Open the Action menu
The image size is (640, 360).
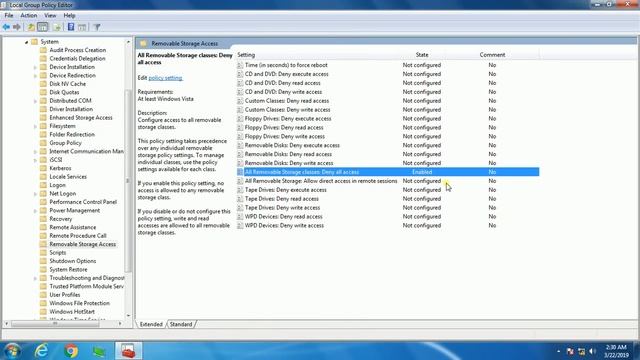[29, 16]
